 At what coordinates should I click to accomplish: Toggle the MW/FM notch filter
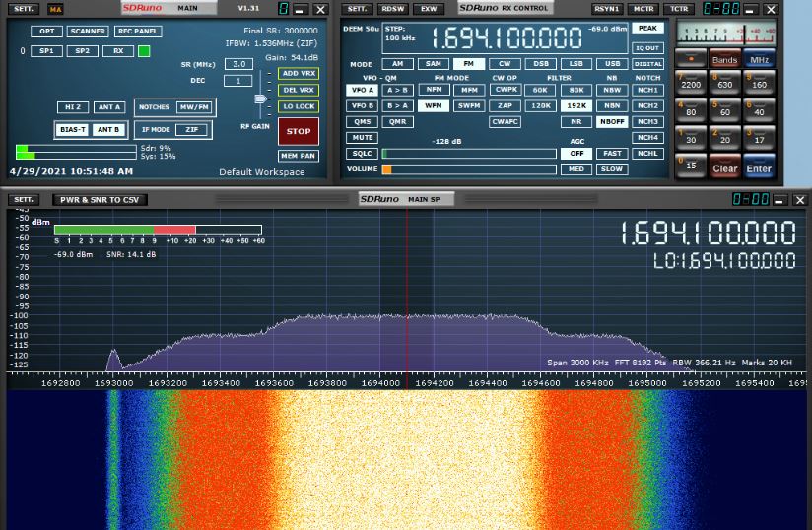pyautogui.click(x=194, y=107)
